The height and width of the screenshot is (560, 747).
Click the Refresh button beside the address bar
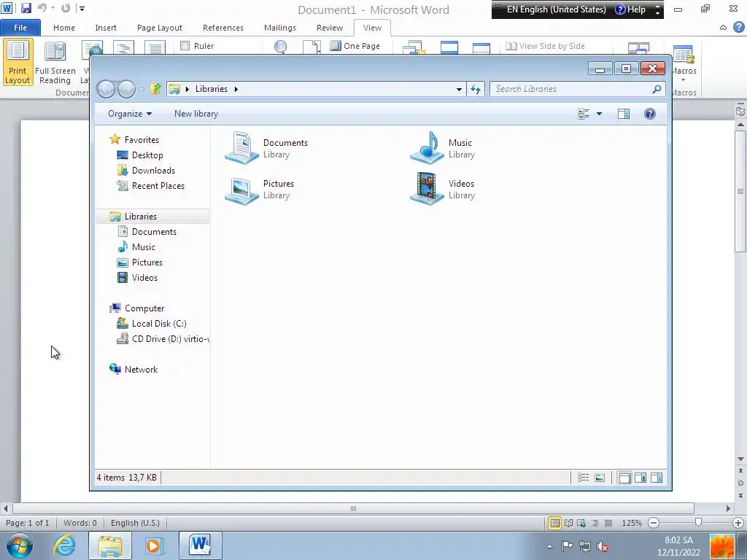(x=476, y=89)
